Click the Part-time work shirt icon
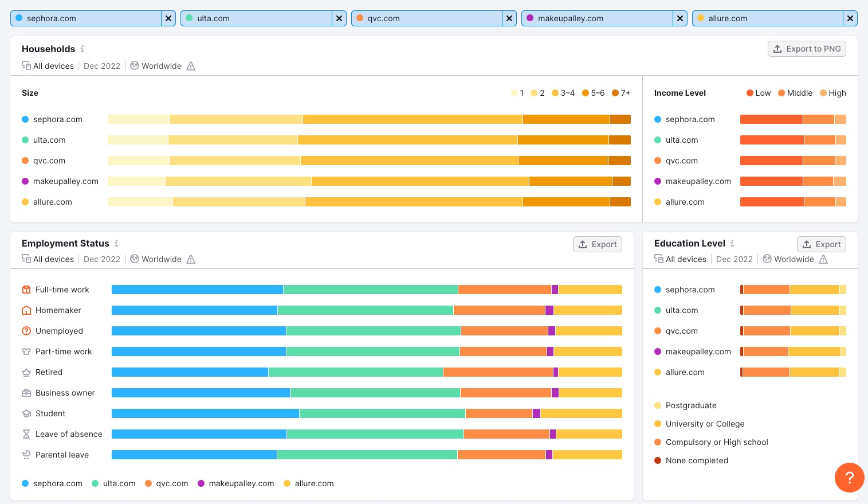 tap(26, 351)
